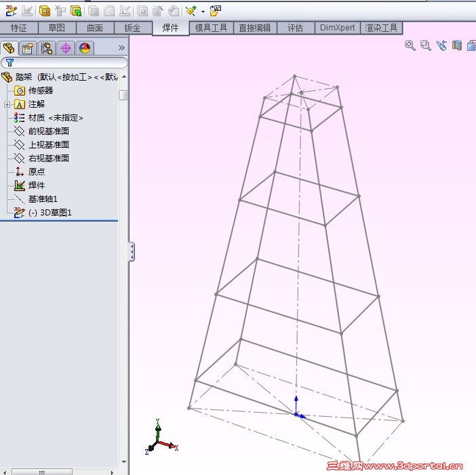Select the 上视基准面 plane
This screenshot has height=475, width=476.
[41, 145]
